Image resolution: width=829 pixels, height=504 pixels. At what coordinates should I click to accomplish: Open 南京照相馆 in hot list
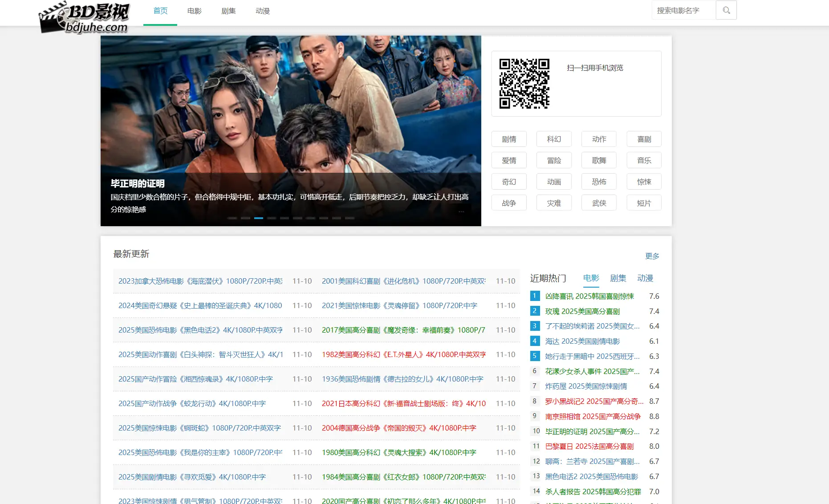(593, 417)
